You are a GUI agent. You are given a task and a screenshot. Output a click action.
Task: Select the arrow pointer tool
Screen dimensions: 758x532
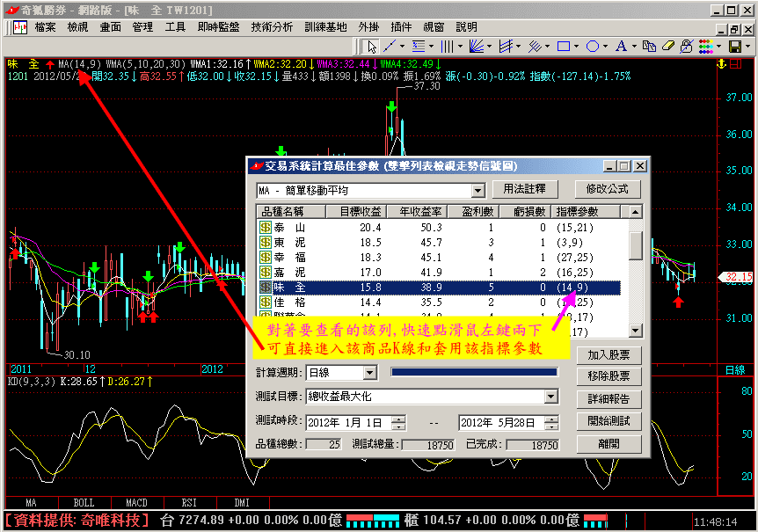click(371, 47)
